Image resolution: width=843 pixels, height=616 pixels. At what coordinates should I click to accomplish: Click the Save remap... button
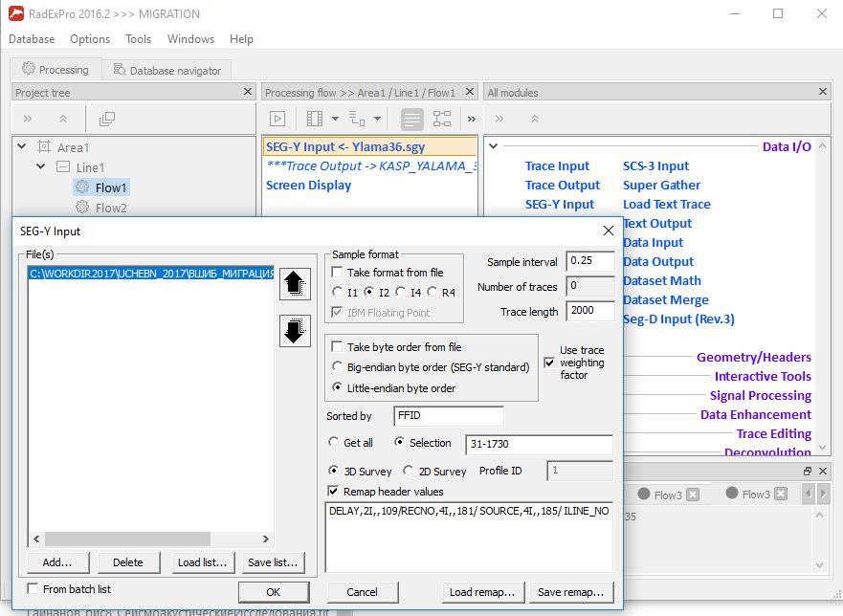pyautogui.click(x=571, y=592)
